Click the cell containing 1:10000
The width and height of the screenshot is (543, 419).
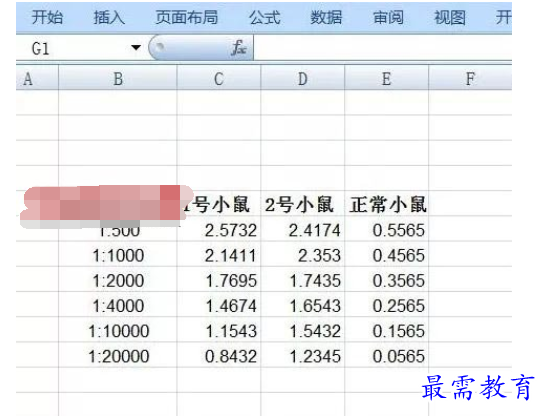tap(118, 330)
